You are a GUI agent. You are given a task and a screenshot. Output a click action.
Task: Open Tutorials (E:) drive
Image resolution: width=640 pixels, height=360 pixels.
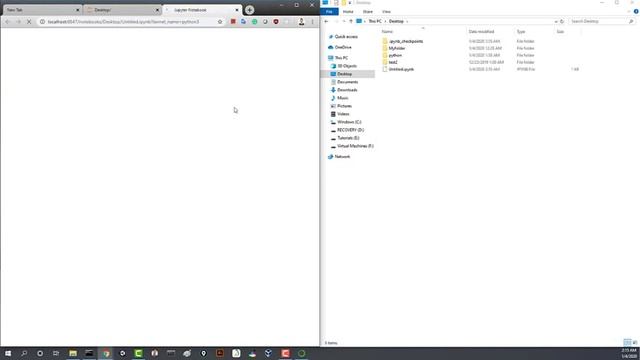click(348, 138)
